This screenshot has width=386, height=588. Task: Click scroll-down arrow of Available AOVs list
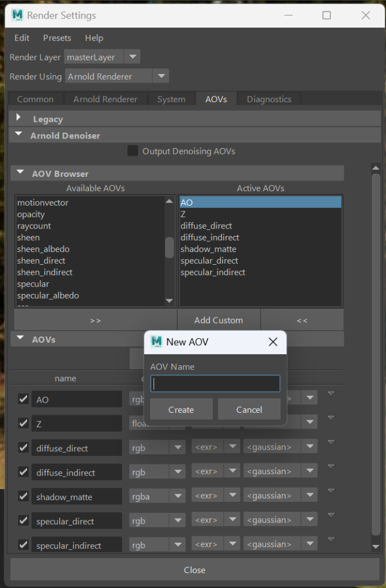point(169,301)
